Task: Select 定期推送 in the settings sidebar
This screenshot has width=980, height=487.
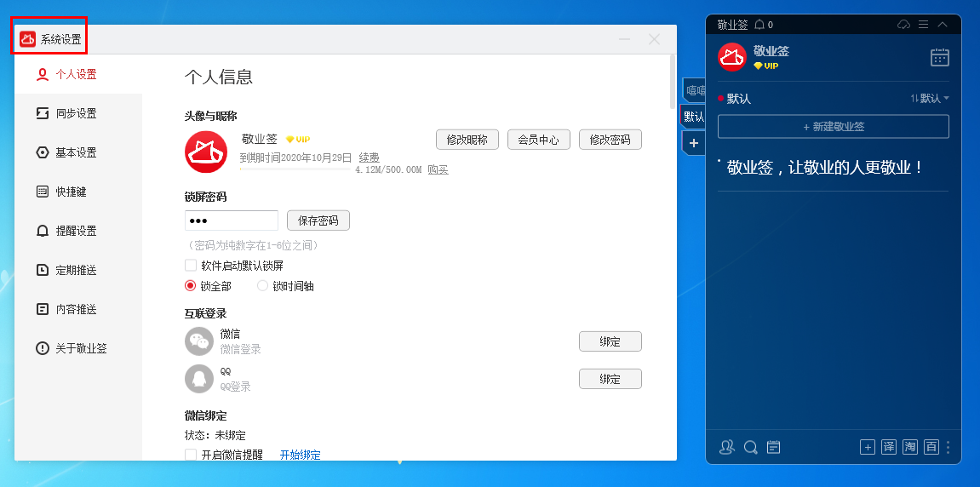Action: pyautogui.click(x=78, y=270)
